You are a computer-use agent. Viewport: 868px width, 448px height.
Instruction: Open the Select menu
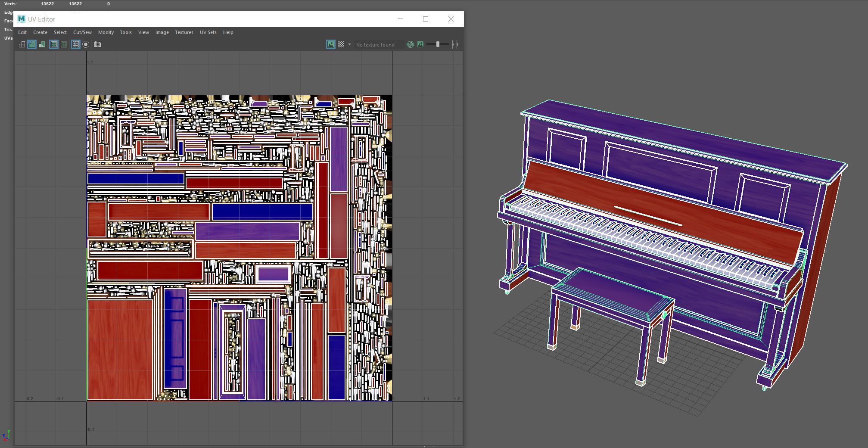pyautogui.click(x=60, y=32)
